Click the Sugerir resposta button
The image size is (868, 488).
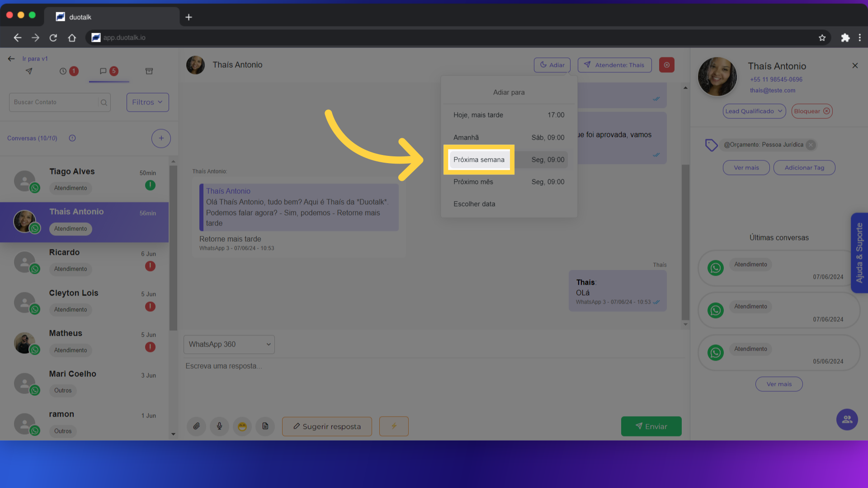pyautogui.click(x=327, y=426)
